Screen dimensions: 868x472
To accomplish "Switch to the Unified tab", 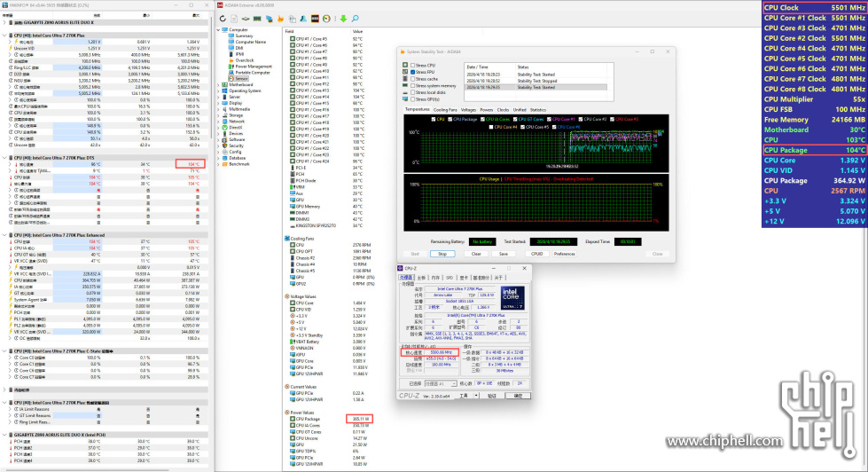I will 520,110.
